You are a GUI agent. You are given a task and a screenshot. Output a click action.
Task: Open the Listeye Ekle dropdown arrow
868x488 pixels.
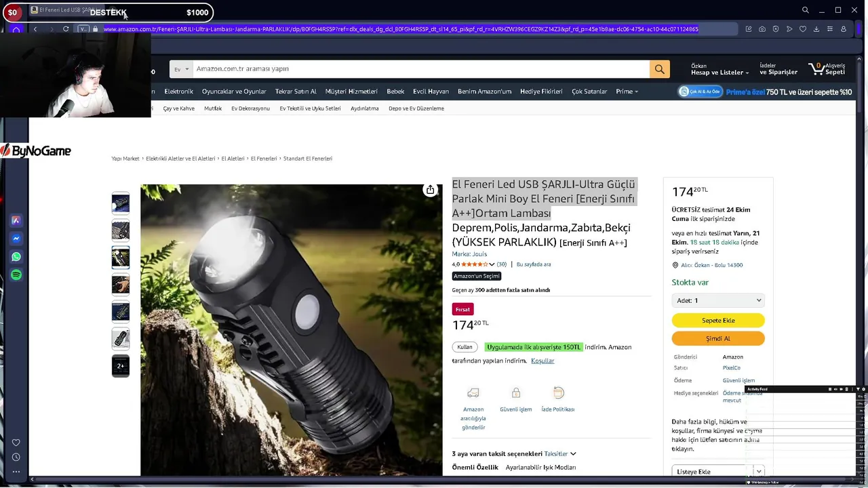[x=759, y=472]
